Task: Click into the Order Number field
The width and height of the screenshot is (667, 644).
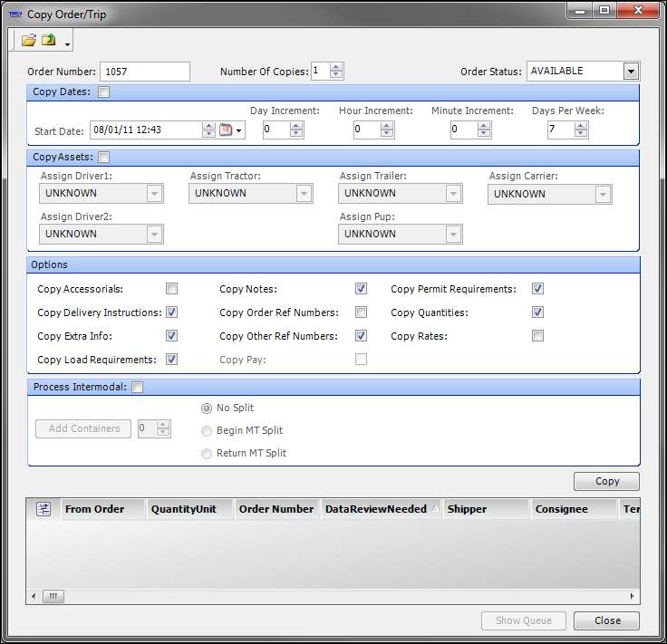Action: 144,72
